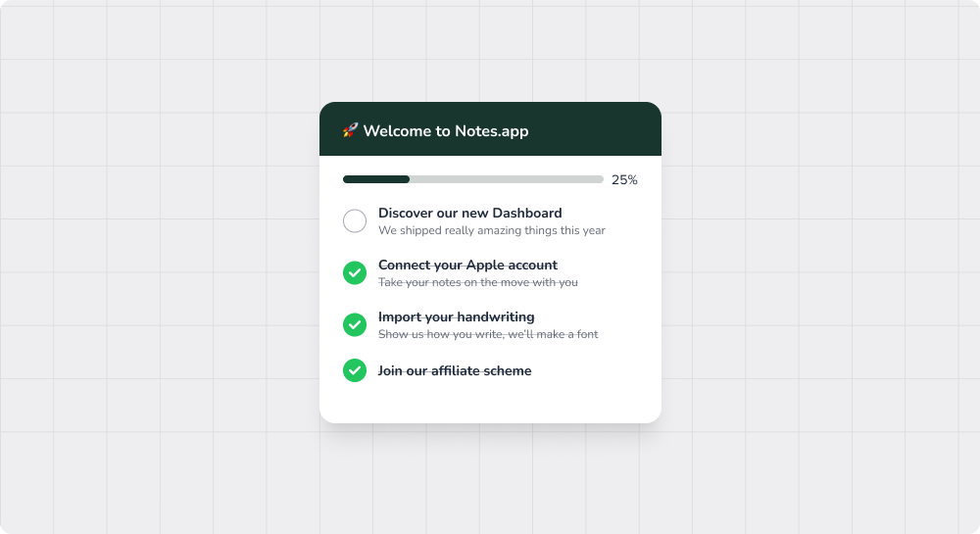
Task: Uncheck the Import your handwriting checkmark
Action: [355, 324]
